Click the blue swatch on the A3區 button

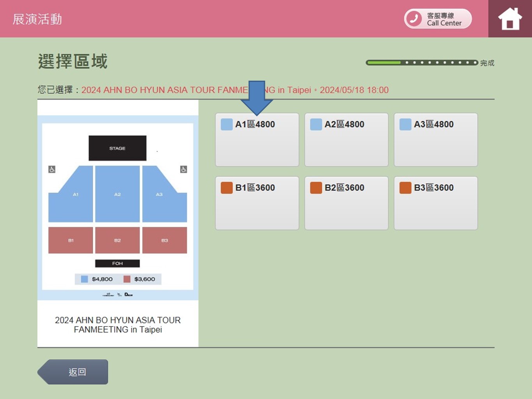coord(405,124)
